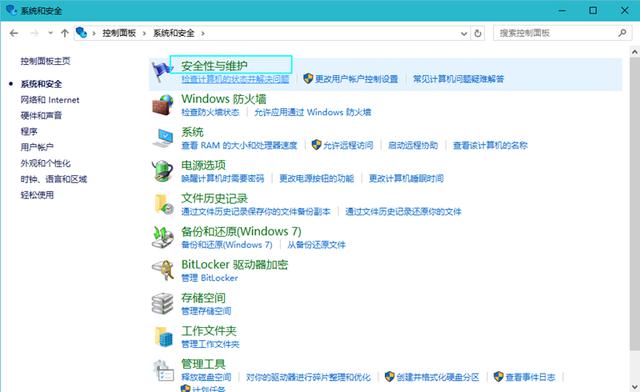Open 网络和 Internet category in sidebar
Viewport: 640px width, 392px height.
(x=50, y=100)
